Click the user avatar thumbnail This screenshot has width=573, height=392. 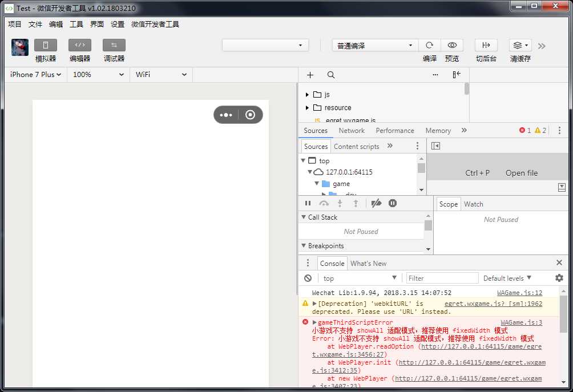(x=20, y=47)
